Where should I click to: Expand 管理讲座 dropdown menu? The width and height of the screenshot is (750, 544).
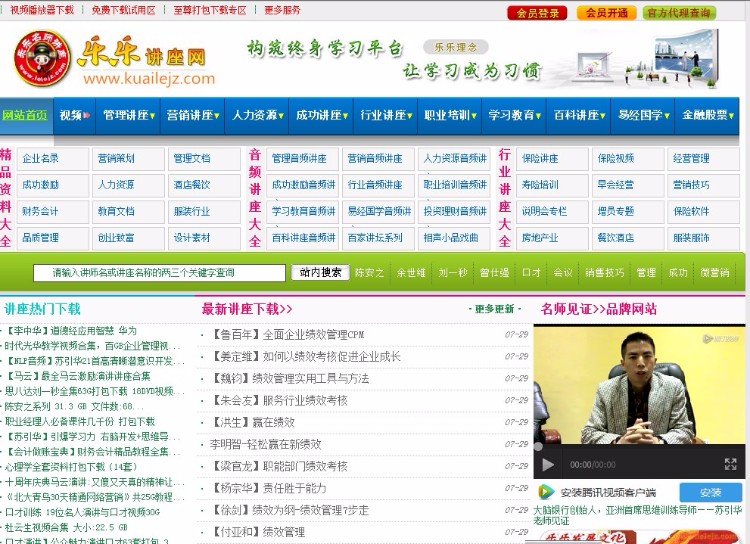coord(129,115)
